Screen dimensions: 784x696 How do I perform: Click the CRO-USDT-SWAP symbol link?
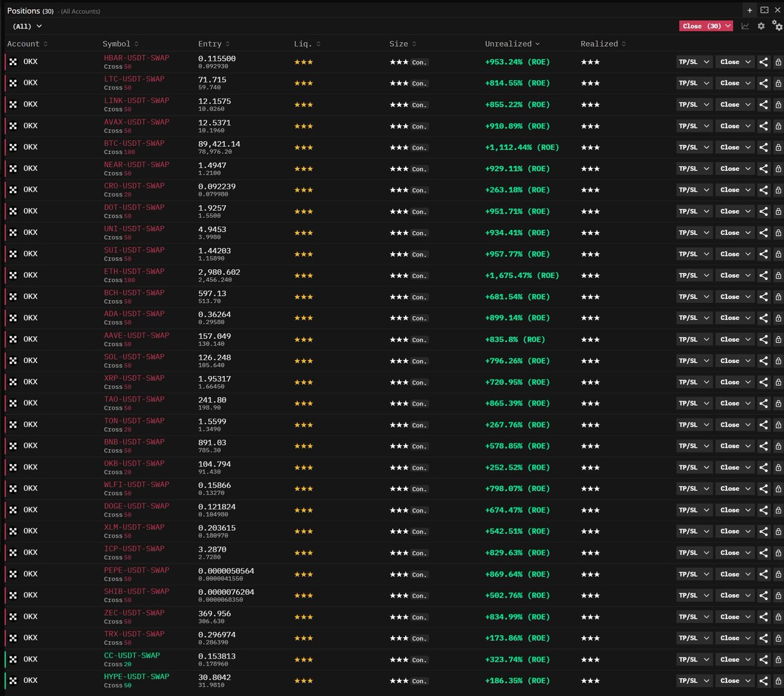pyautogui.click(x=134, y=186)
